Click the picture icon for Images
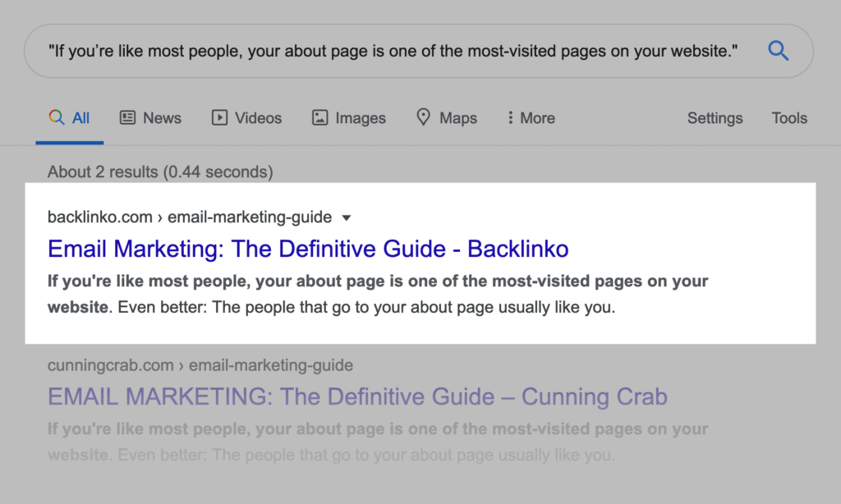 coord(320,117)
